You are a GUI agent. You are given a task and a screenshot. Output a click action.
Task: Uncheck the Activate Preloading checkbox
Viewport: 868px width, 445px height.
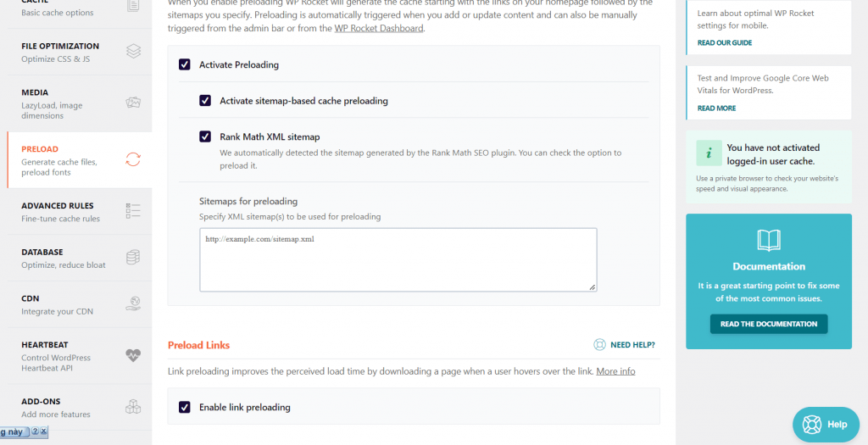[x=185, y=64]
